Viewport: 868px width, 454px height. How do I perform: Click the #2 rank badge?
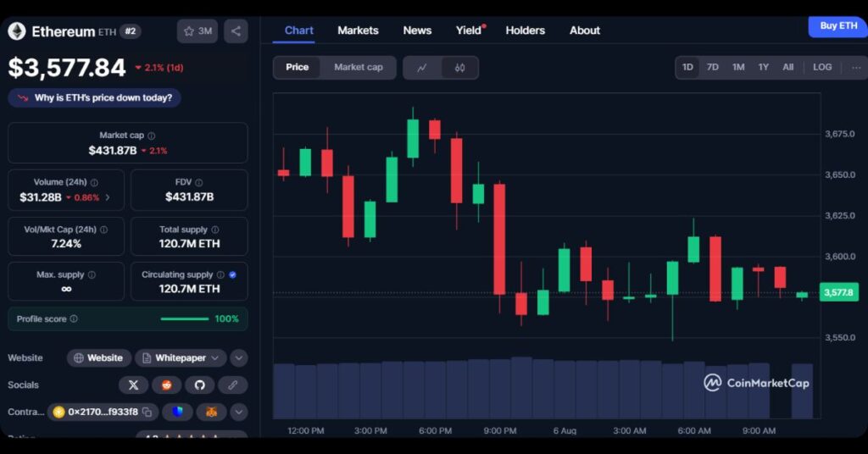tap(131, 31)
